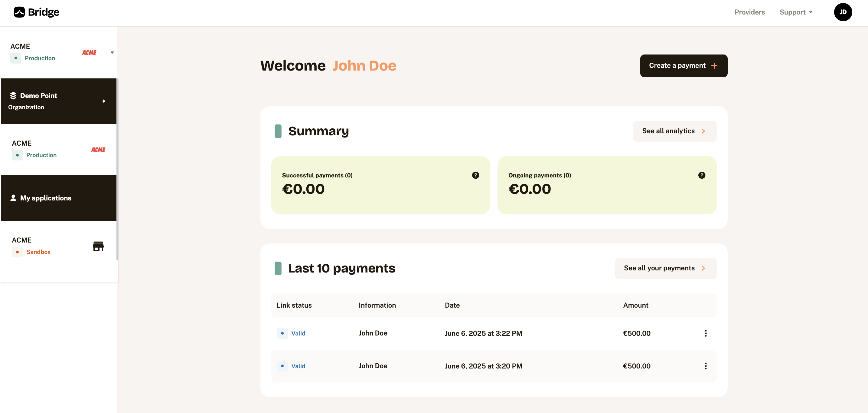Click the Successful payments summary card
Image resolution: width=868 pixels, height=413 pixels.
point(380,185)
